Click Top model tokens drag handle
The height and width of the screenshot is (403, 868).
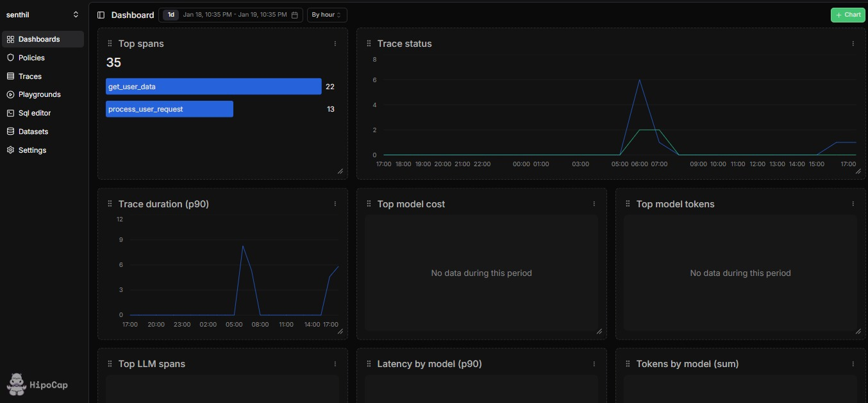tap(628, 204)
